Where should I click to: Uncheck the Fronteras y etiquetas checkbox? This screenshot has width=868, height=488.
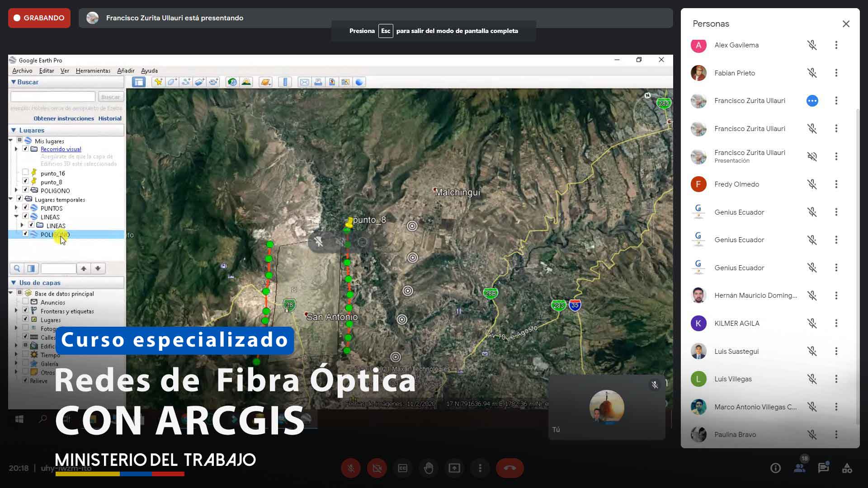pos(25,310)
